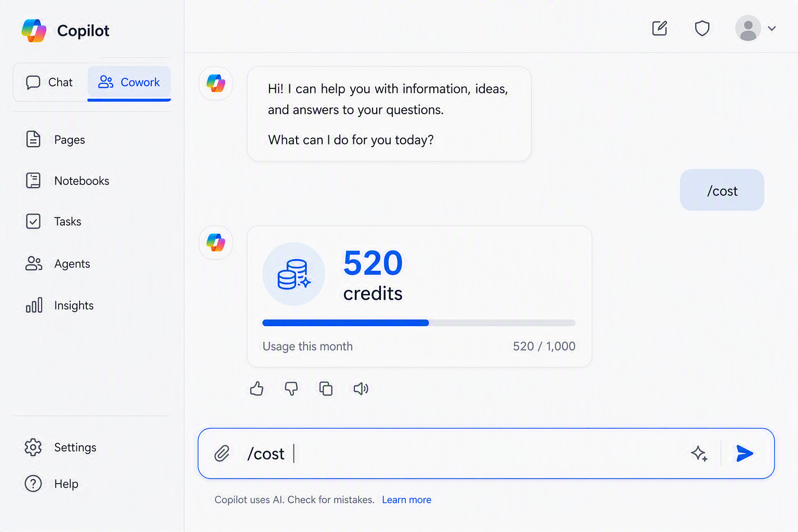Screen dimensions: 798x532
Task: Give thumbs up to the response
Action: [x=257, y=389]
